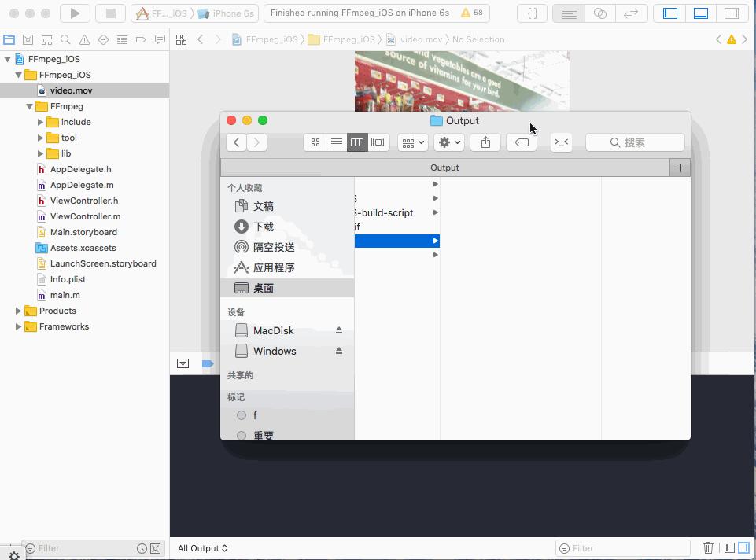Viewport: 756px width, 560px height.
Task: Open the action gear menu in Finder
Action: pos(448,142)
